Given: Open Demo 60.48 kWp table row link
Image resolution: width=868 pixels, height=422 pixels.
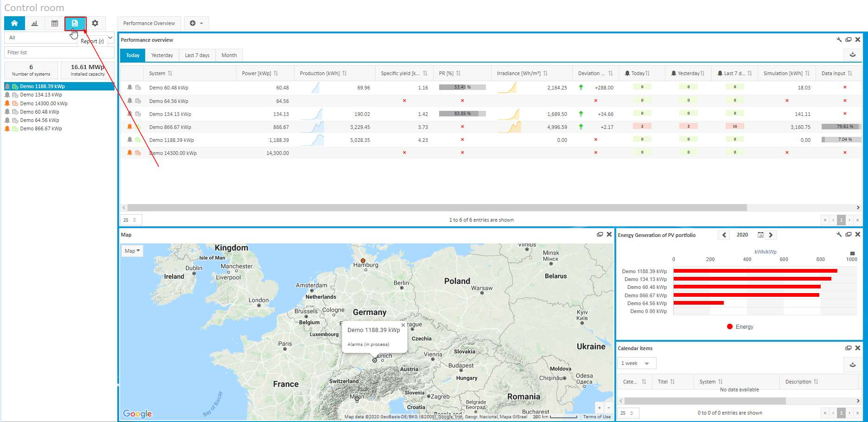Looking at the screenshot, I should click(169, 88).
